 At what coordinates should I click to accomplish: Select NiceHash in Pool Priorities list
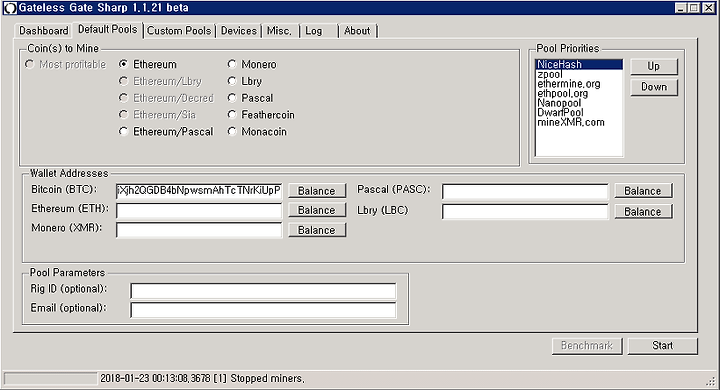point(579,64)
